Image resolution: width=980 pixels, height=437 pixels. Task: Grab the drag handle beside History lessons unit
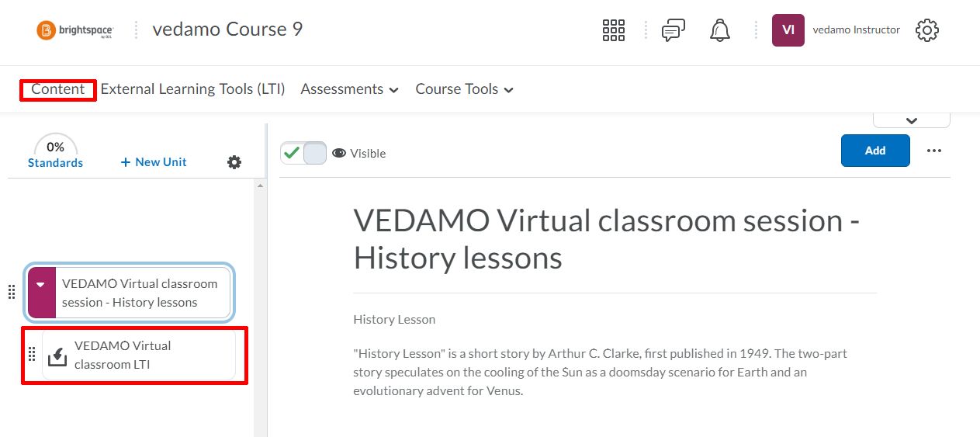[x=12, y=292]
